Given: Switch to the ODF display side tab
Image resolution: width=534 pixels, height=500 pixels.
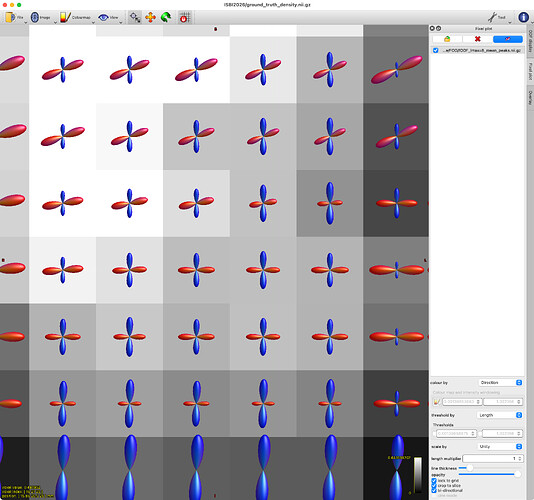Looking at the screenshot, I should [530, 41].
